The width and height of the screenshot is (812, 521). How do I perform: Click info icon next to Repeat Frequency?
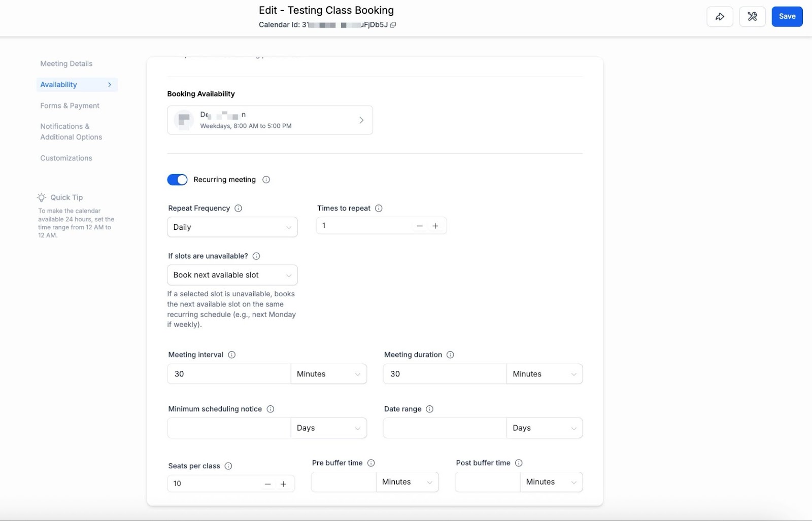point(238,209)
